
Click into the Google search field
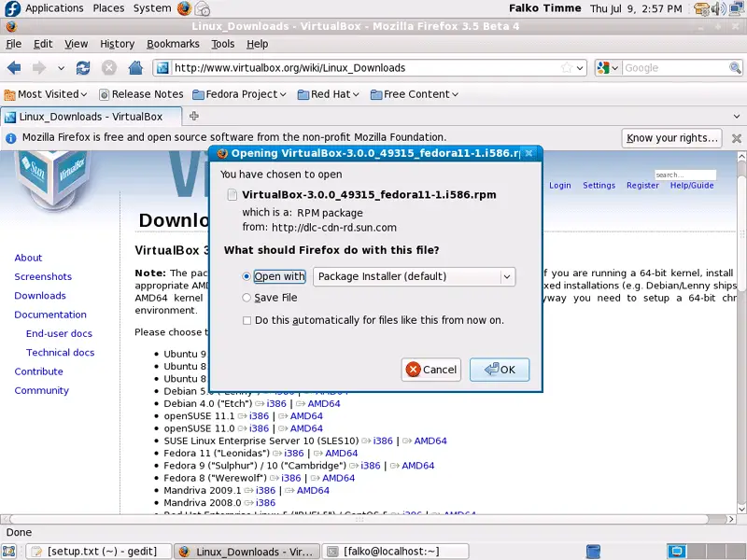click(x=675, y=68)
